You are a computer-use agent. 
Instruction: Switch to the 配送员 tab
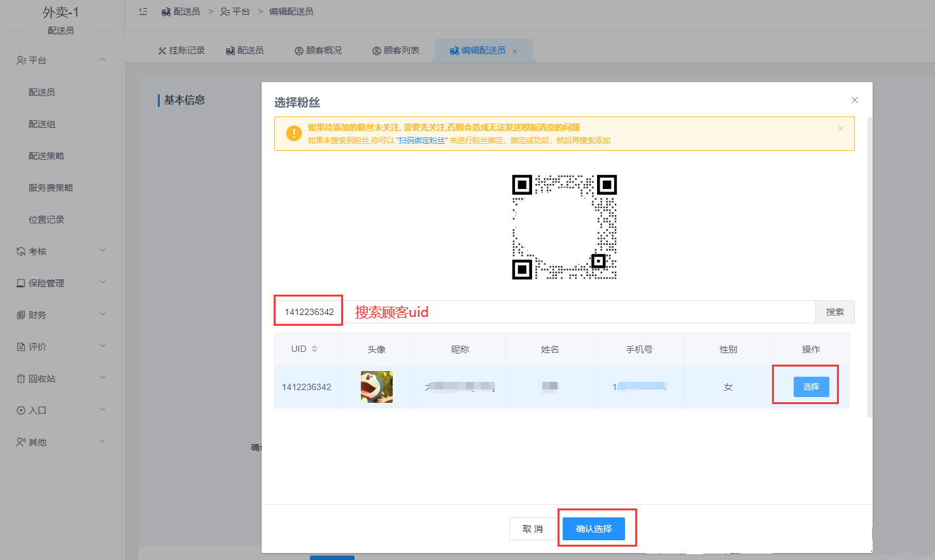tap(244, 50)
